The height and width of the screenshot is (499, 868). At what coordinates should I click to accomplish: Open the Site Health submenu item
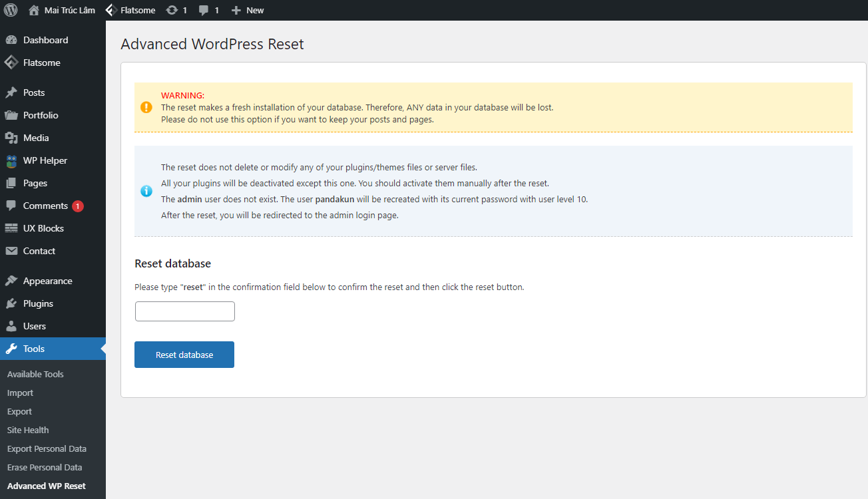pos(28,430)
